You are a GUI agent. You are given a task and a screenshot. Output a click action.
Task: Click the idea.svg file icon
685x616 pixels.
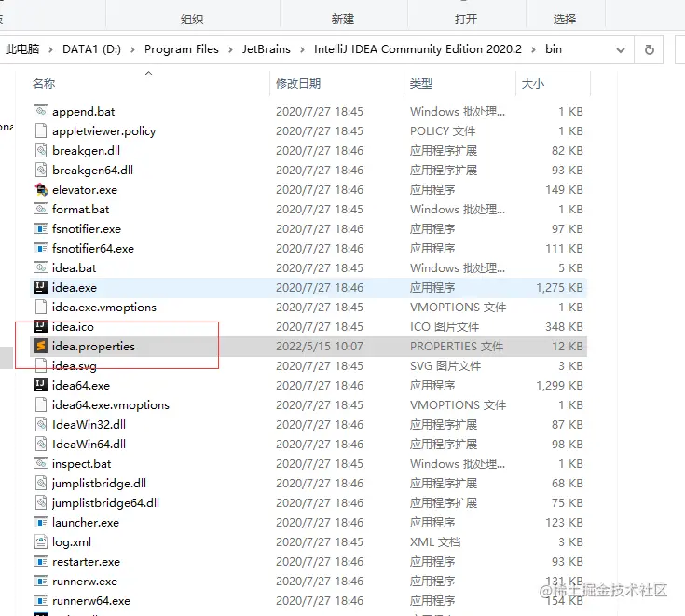(41, 365)
